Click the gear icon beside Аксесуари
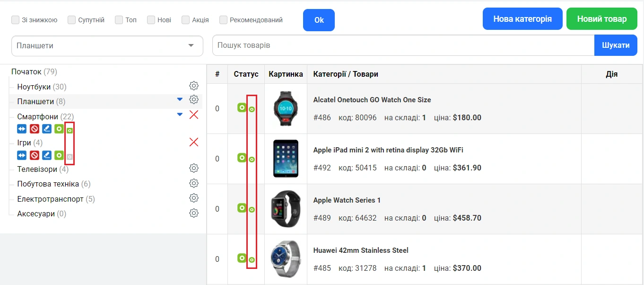The height and width of the screenshot is (285, 644). tap(193, 213)
